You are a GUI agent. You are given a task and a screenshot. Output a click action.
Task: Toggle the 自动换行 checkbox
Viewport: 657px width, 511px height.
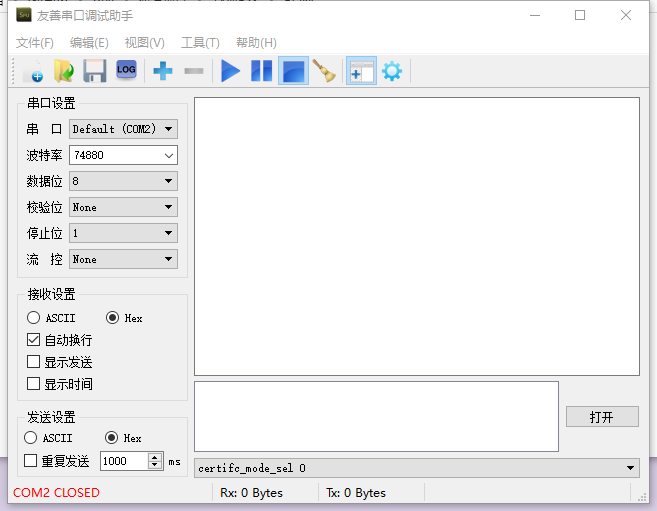point(34,340)
